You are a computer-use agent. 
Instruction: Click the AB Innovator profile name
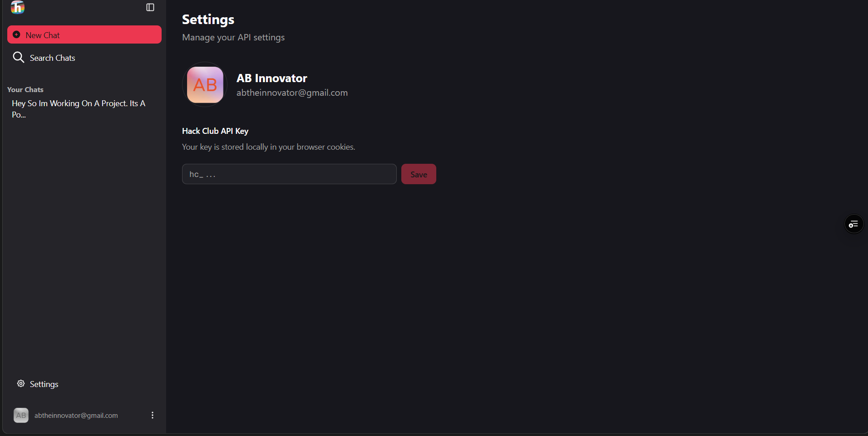(271, 78)
